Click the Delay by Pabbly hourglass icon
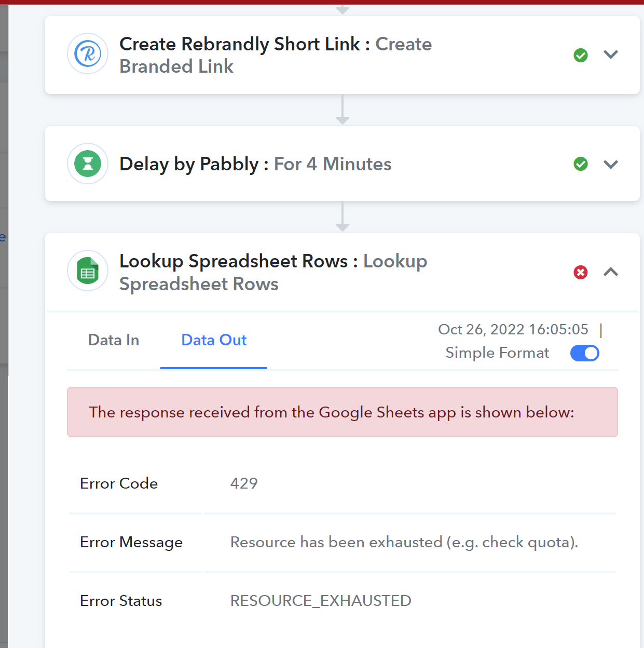The image size is (644, 648). (88, 164)
